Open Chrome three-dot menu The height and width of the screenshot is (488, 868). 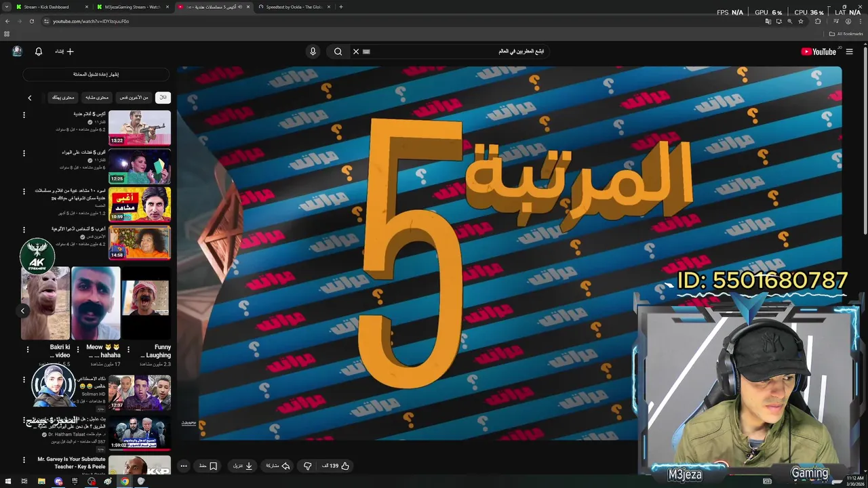point(860,21)
